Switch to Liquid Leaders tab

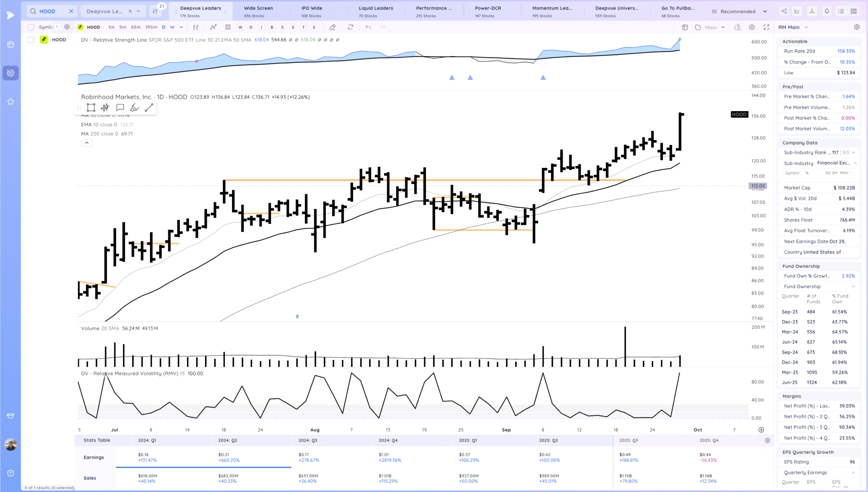376,12
